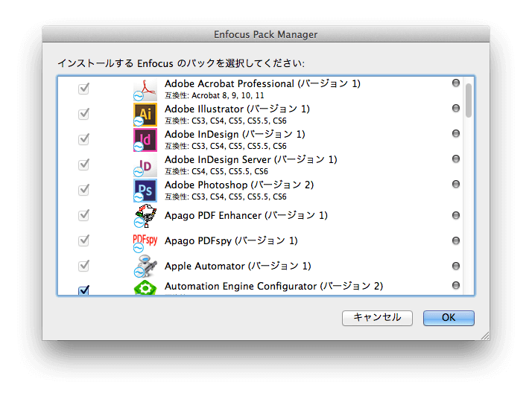Select the Automation Engine Configurator (バージョン 2) text

tap(273, 287)
